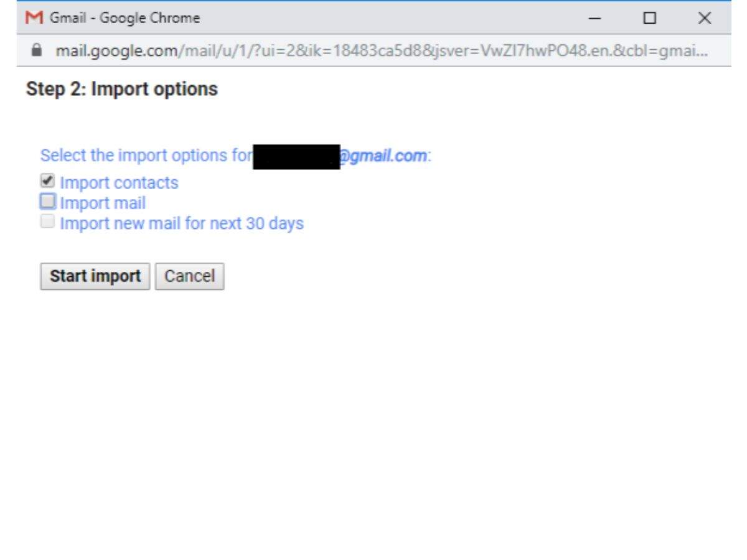Minimize the Gmail popup window
The width and height of the screenshot is (747, 560).
595,18
